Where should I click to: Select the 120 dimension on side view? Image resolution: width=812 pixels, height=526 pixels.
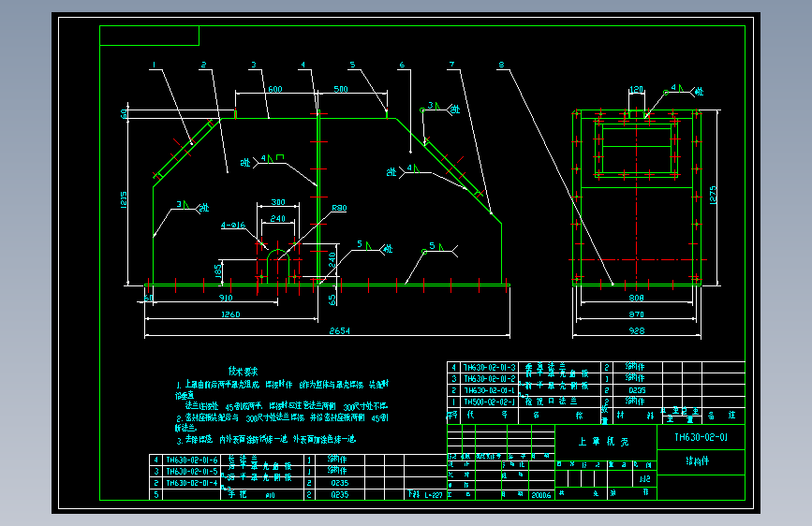(637, 89)
